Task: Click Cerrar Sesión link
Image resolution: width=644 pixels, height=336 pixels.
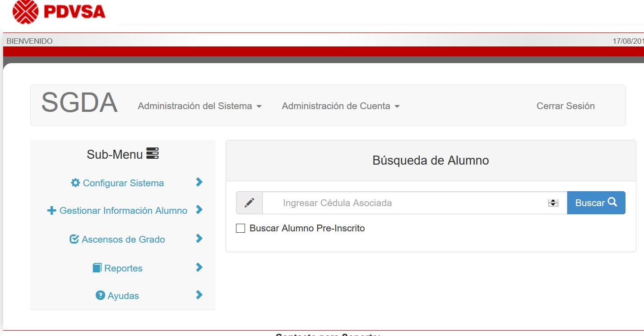Action: point(565,106)
